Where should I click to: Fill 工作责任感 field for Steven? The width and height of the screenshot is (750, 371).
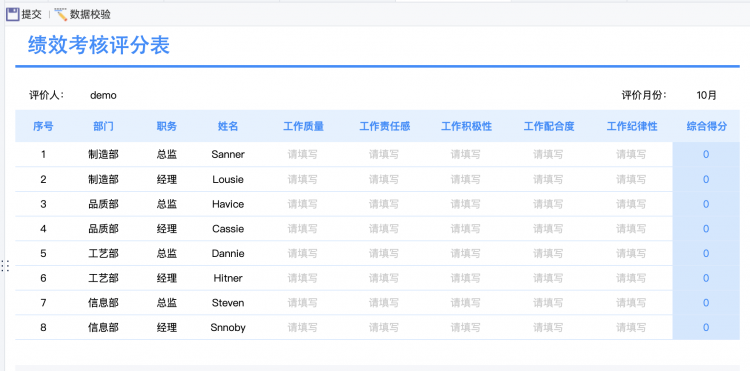tap(384, 303)
